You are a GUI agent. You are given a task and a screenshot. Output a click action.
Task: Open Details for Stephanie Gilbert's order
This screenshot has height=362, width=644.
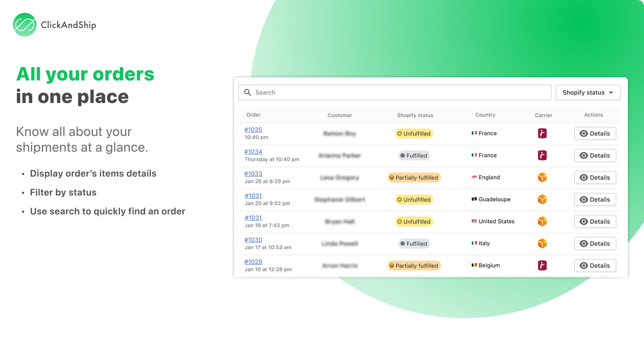595,199
